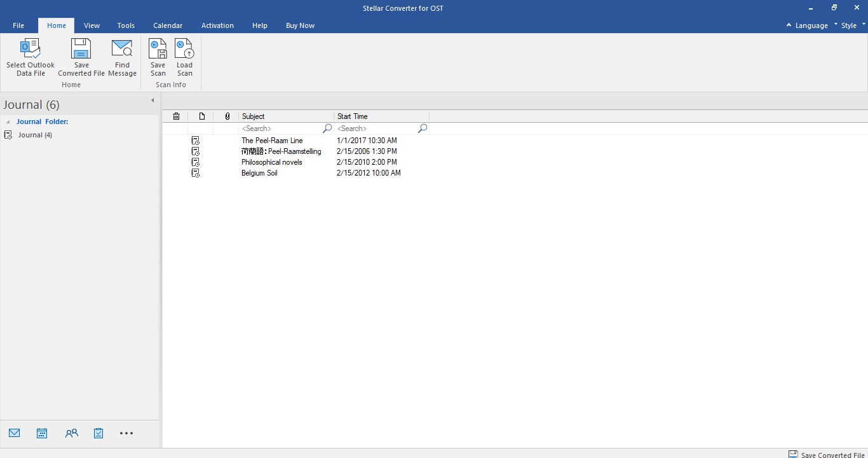868x458 pixels.
Task: Sort by Subject column header
Action: 286,116
